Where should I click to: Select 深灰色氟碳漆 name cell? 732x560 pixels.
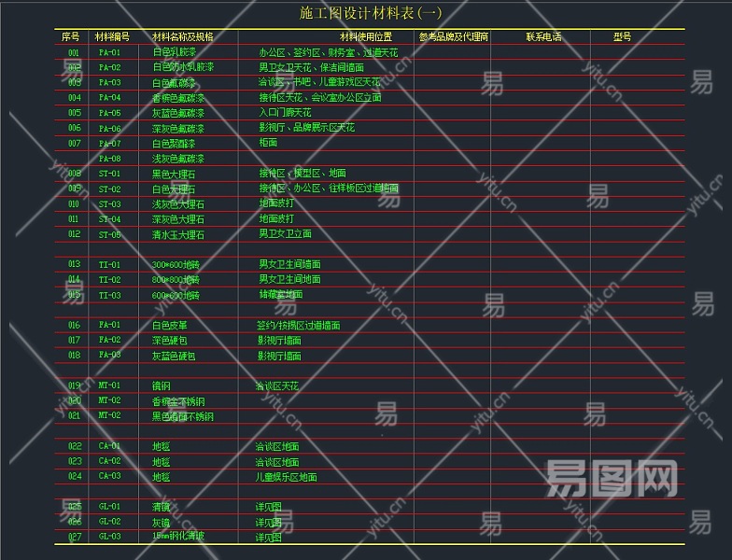[x=178, y=129]
